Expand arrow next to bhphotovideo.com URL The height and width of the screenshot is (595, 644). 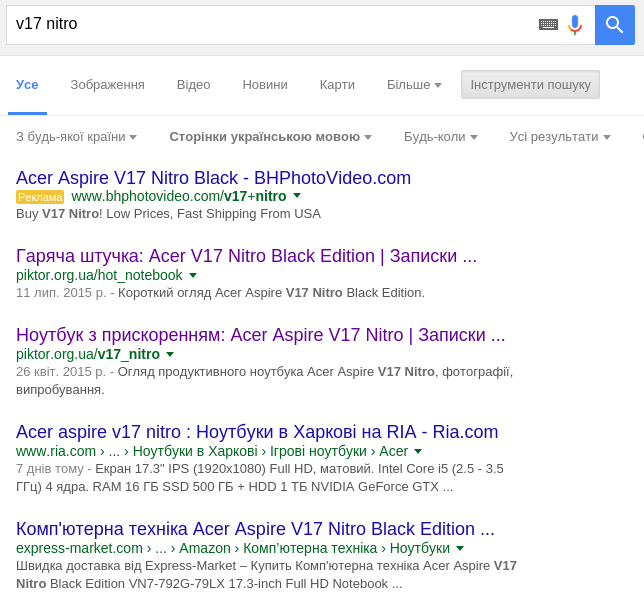[x=297, y=196]
